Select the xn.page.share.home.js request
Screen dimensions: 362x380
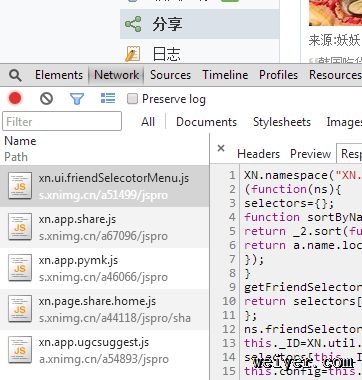[x=105, y=310]
